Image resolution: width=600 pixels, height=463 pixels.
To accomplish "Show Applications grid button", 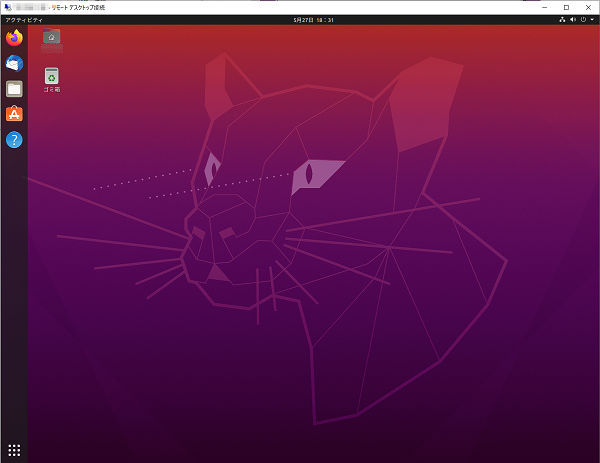I will 14,450.
